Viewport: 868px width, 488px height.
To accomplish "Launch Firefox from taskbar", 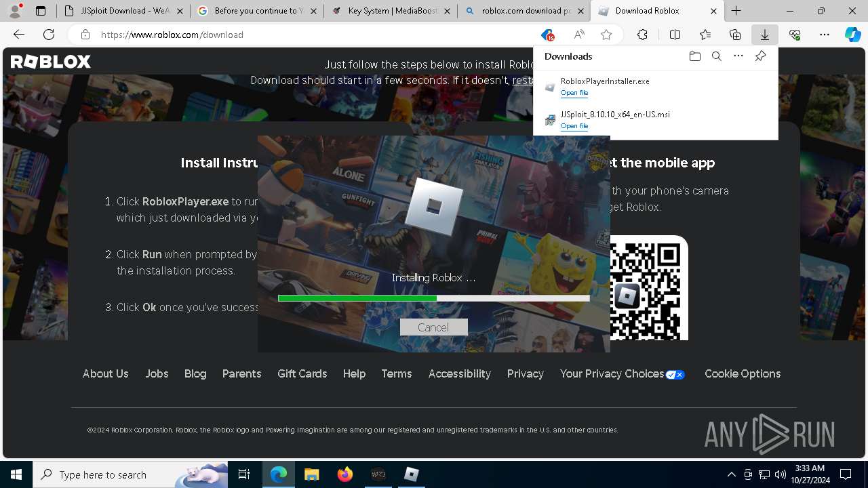I will [x=345, y=474].
